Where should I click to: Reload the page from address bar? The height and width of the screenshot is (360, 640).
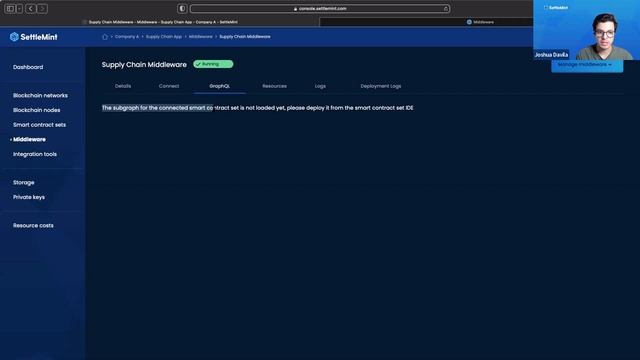446,9
